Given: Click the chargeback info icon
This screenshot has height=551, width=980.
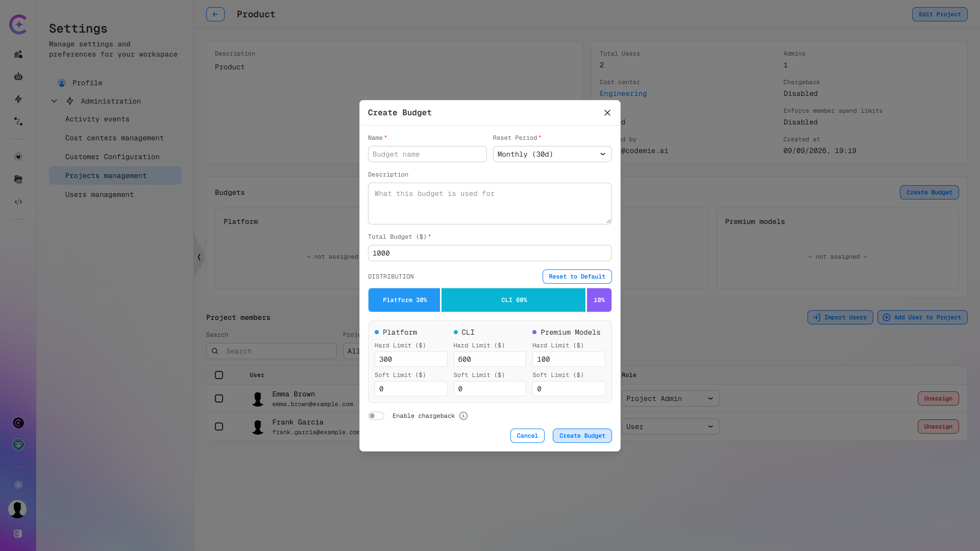Looking at the screenshot, I should (463, 416).
